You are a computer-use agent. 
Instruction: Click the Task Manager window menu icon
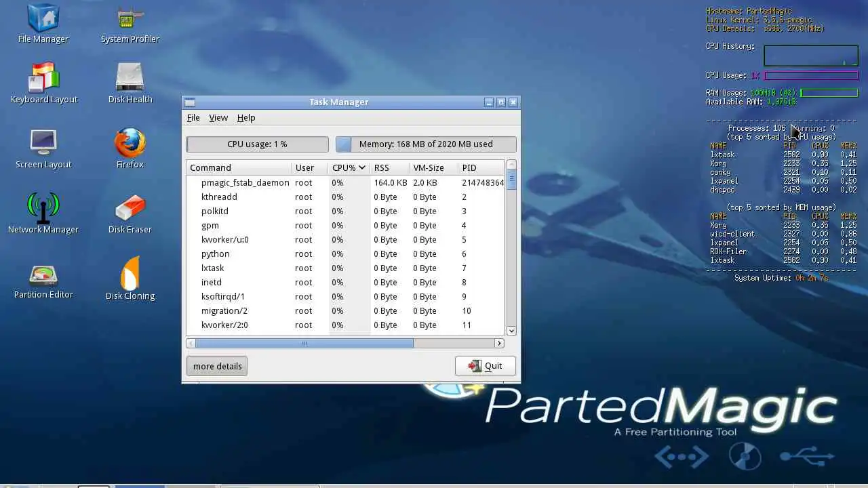190,102
